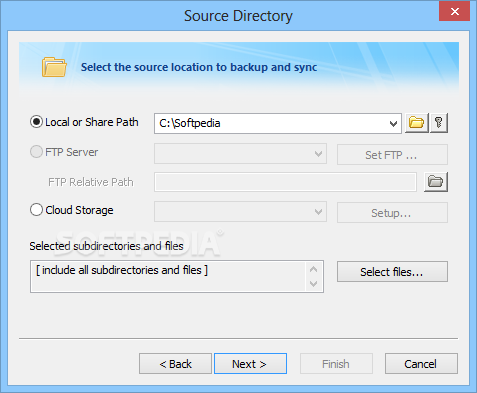The height and width of the screenshot is (393, 477).
Task: Cancel the source directory wizard
Action: (x=421, y=364)
